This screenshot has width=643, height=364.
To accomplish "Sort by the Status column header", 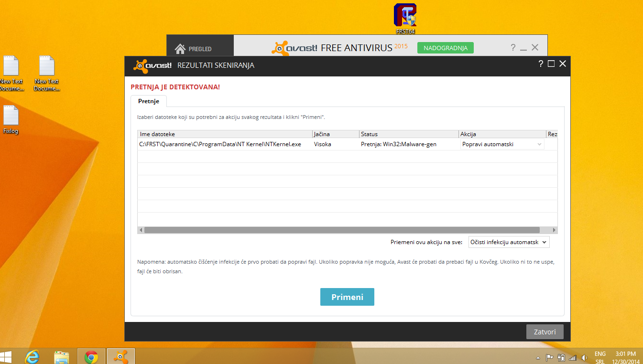I will tap(408, 134).
